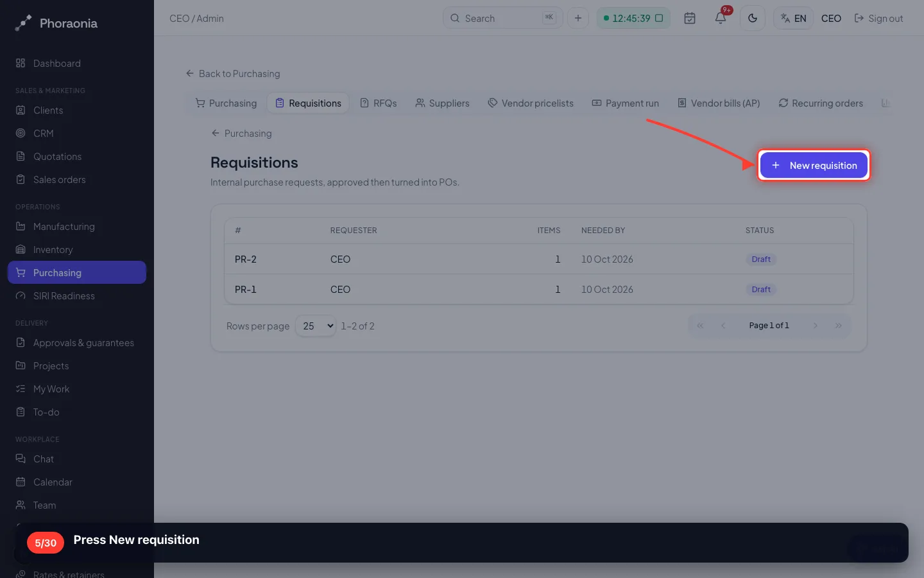Viewport: 924px width, 578px height.
Task: Change language via EN button
Action: pyautogui.click(x=794, y=18)
